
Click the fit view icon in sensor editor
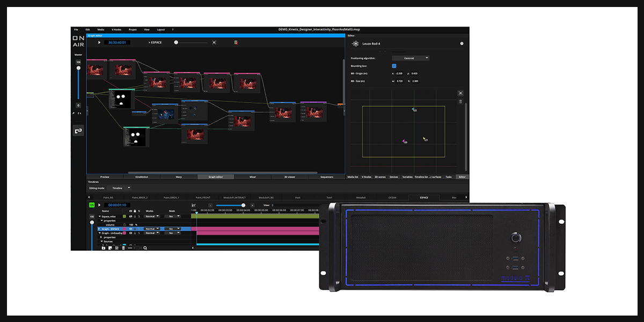tap(460, 93)
